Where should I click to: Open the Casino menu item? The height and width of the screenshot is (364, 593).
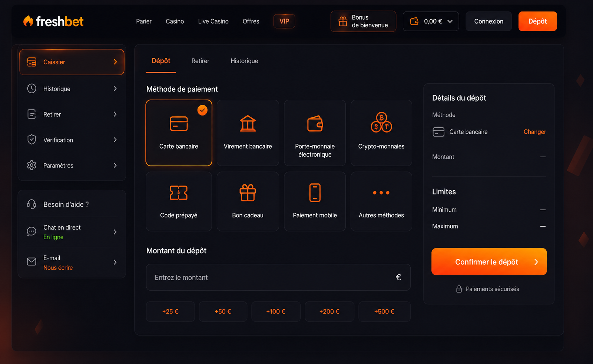coord(175,21)
